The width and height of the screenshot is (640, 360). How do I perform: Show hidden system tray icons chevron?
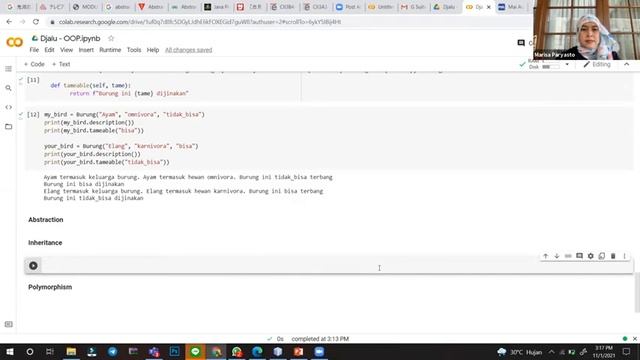(x=551, y=351)
